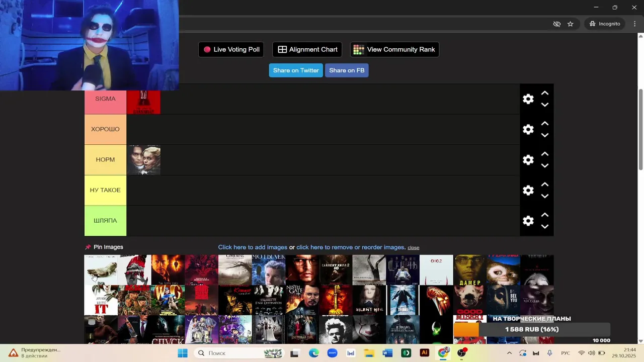
Task: Switch keyboard language РУС indicator
Action: coord(566,353)
